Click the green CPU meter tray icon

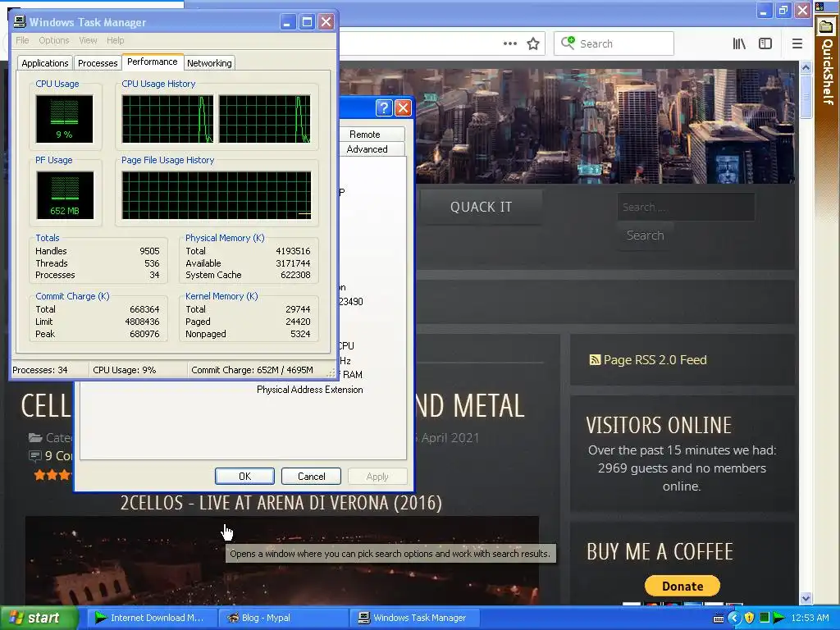click(x=765, y=617)
